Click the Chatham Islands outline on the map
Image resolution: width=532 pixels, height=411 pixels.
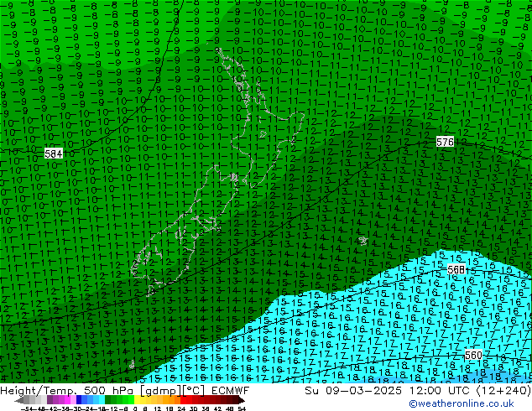pyautogui.click(x=363, y=241)
